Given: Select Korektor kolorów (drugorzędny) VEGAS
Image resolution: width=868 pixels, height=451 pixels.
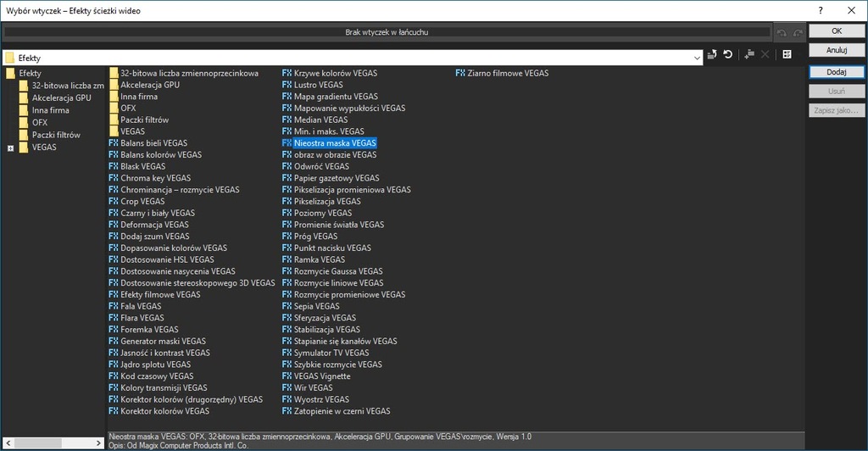Looking at the screenshot, I should [x=192, y=399].
